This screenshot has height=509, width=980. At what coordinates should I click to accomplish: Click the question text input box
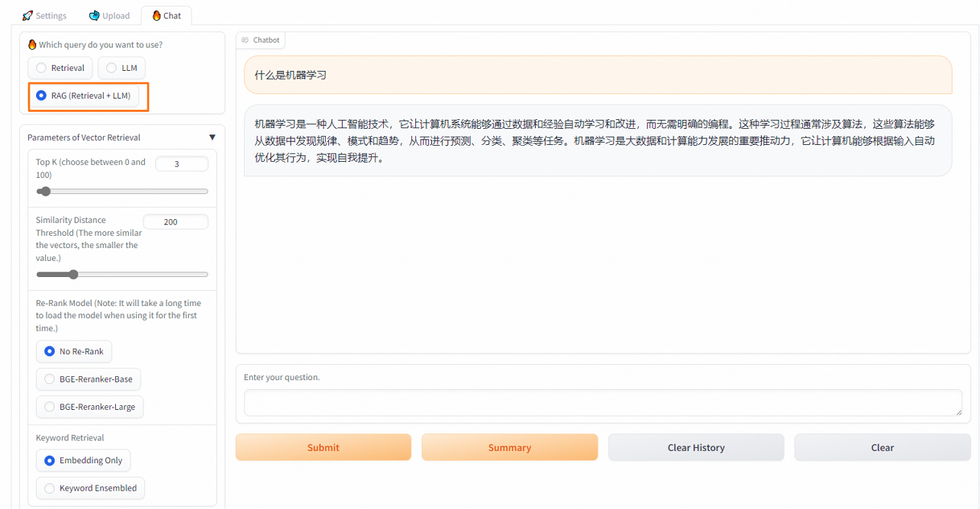[x=603, y=403]
